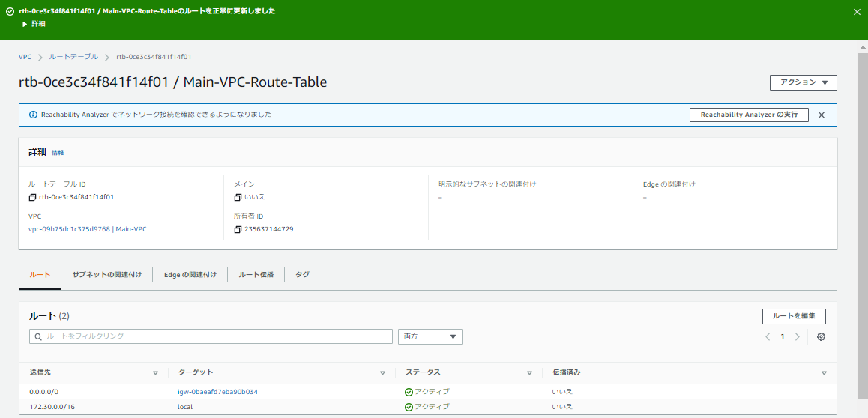Click the ルートを編集 button
868x418 pixels.
point(794,316)
